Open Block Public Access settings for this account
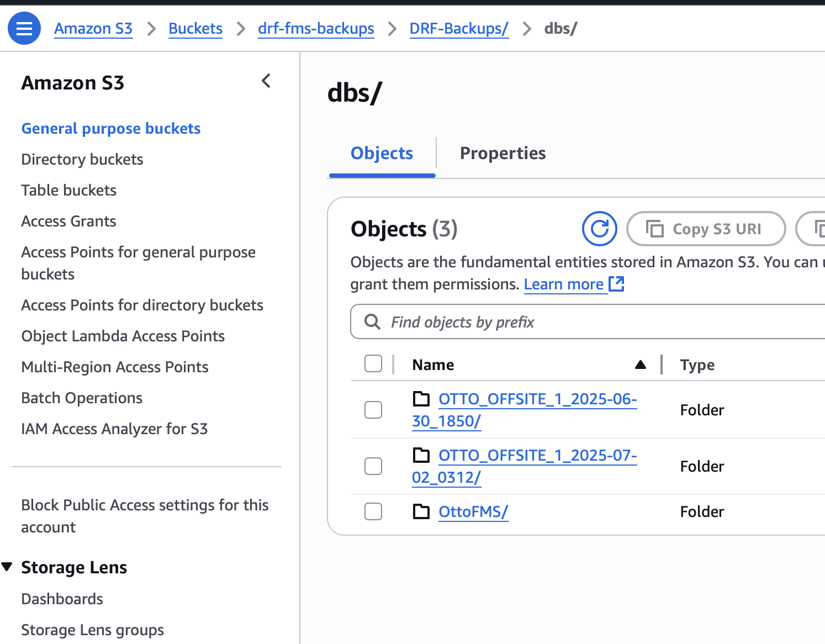825x644 pixels. [x=145, y=516]
